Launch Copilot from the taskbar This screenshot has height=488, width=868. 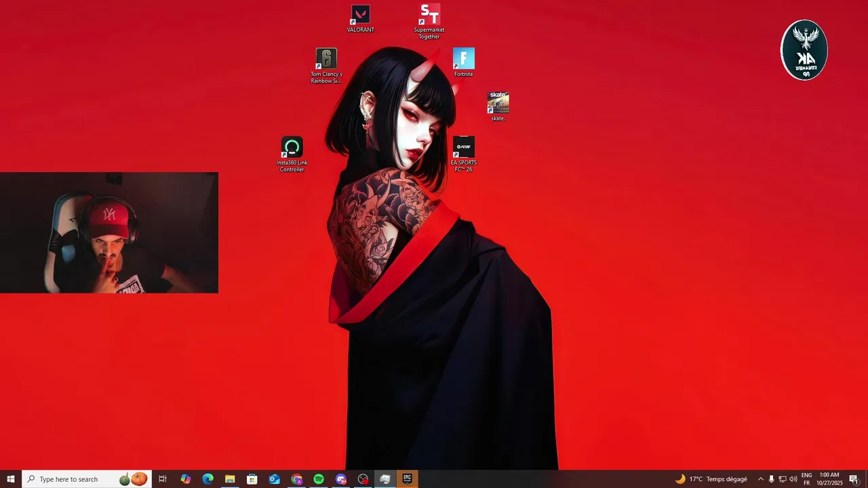[185, 479]
